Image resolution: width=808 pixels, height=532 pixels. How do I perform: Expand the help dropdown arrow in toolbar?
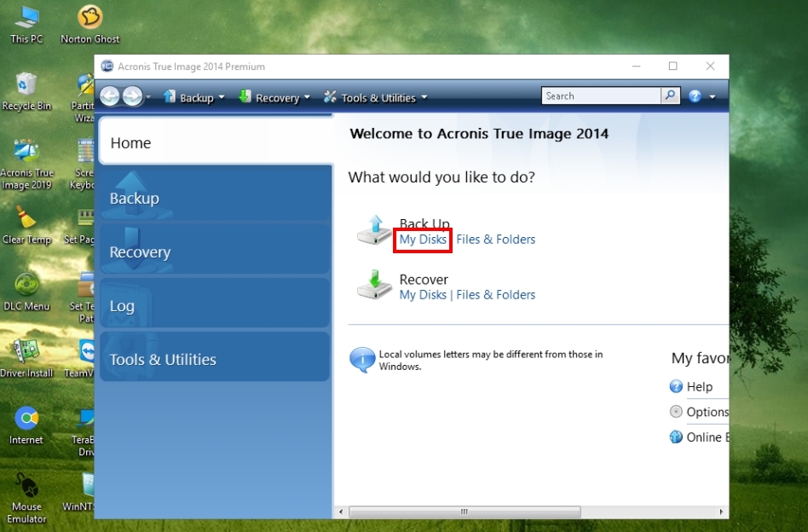point(713,97)
